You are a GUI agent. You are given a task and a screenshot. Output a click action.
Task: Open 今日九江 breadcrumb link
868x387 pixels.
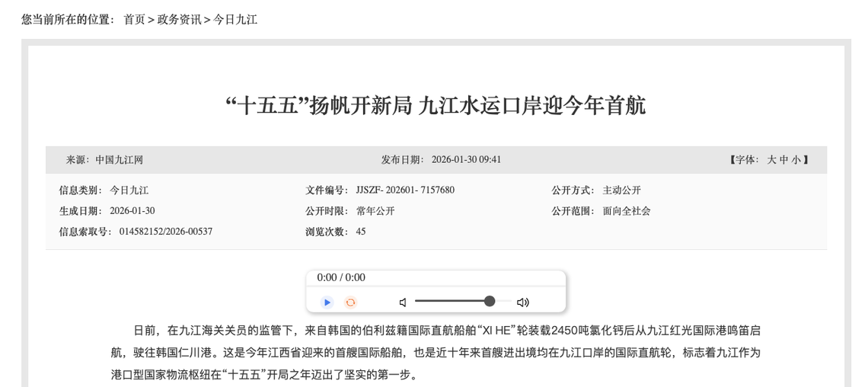(235, 20)
